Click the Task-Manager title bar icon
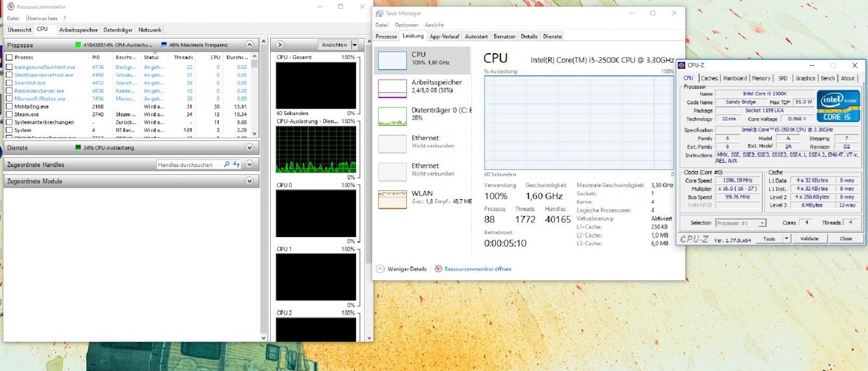The width and height of the screenshot is (868, 371). (x=380, y=13)
